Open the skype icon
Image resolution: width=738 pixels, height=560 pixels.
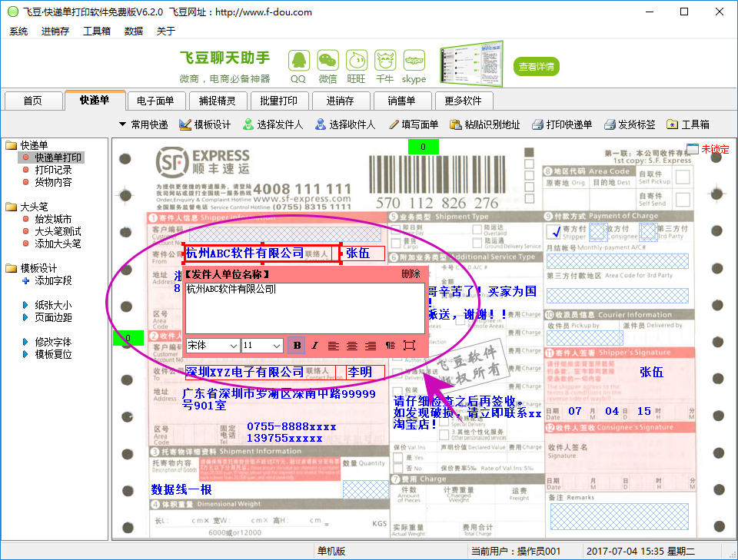(x=414, y=61)
